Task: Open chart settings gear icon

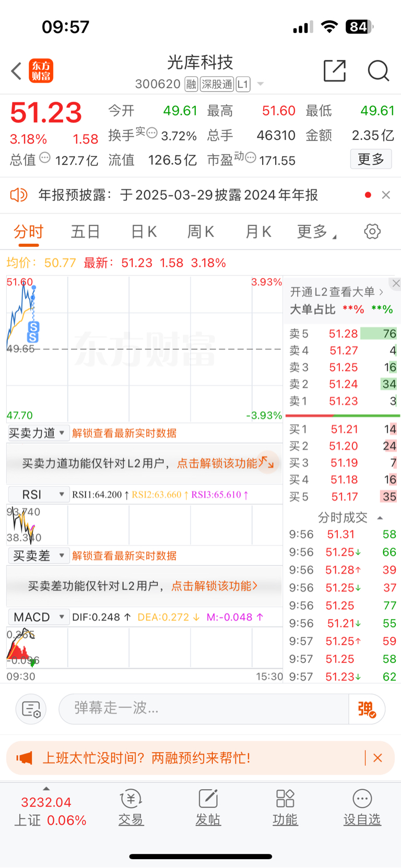Action: [372, 231]
